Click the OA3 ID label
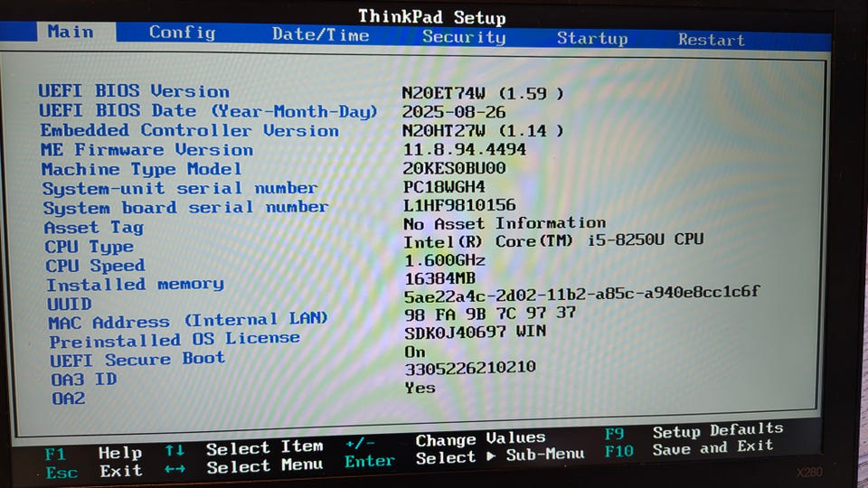The width and height of the screenshot is (868, 488). pyautogui.click(x=84, y=380)
